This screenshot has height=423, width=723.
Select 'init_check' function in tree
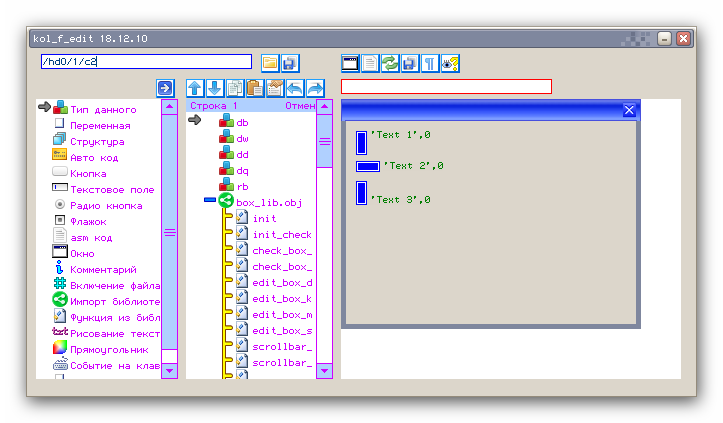(282, 235)
